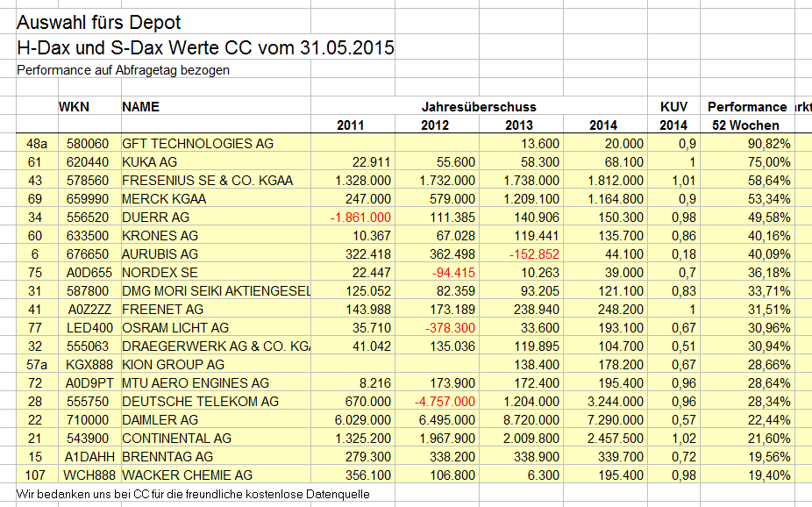This screenshot has width=812, height=507.
Task: Click the footer 'Wir bedanken uns bei CC' note
Action: (x=193, y=494)
